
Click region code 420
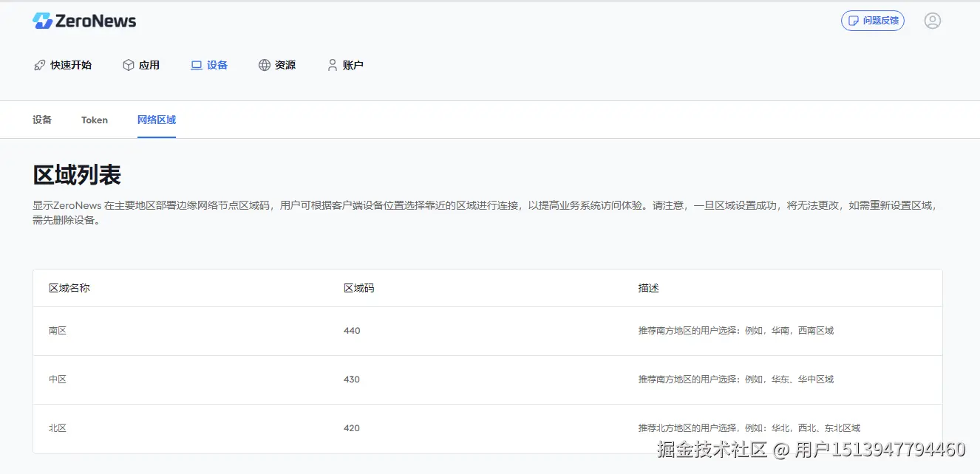click(352, 428)
